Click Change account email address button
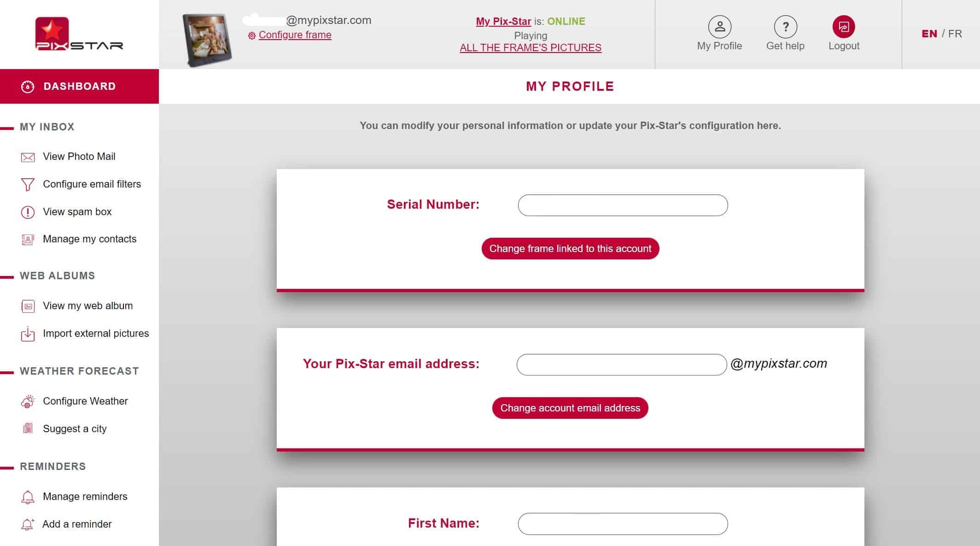Screen dimensions: 980x546 (570, 407)
